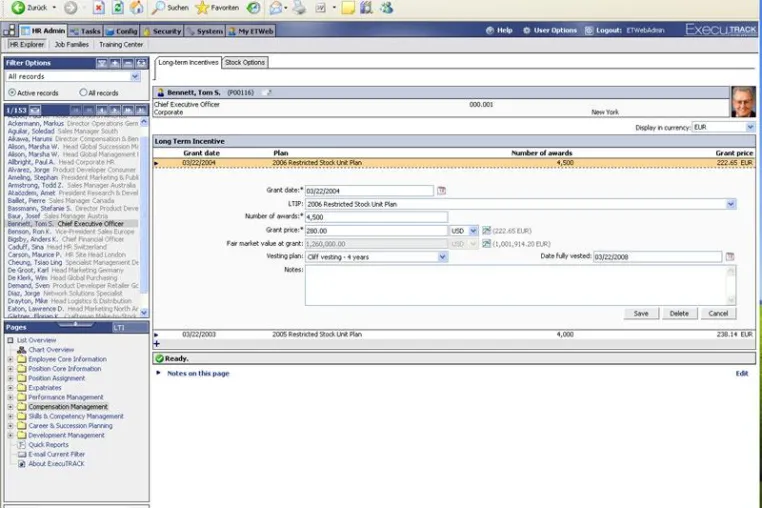Switch to the Stock Options tab
The image size is (762, 508).
click(x=245, y=62)
